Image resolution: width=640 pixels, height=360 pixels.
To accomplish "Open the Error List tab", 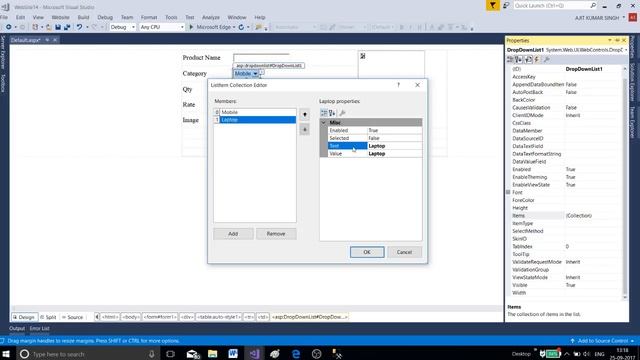I will (40, 329).
